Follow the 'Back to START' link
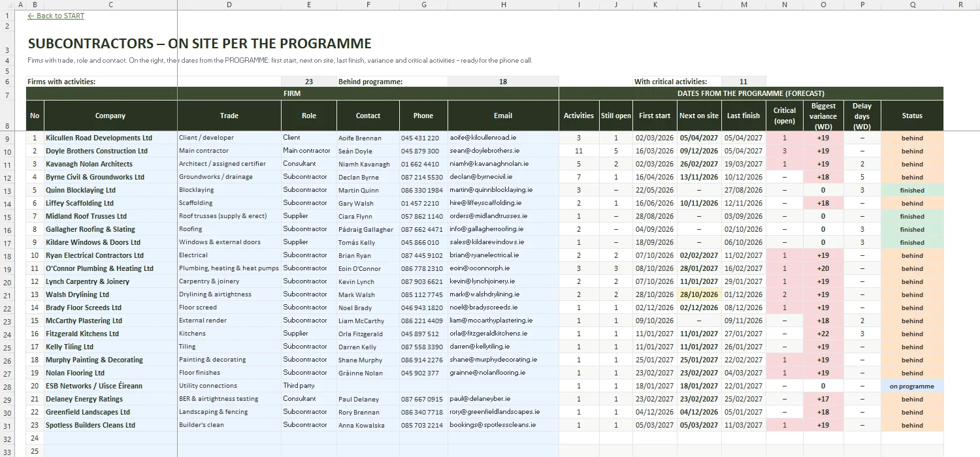980x457 pixels. point(56,16)
